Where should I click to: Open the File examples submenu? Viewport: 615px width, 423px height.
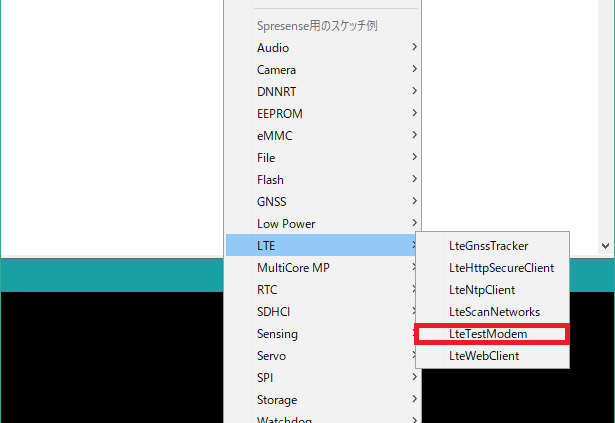pos(322,157)
